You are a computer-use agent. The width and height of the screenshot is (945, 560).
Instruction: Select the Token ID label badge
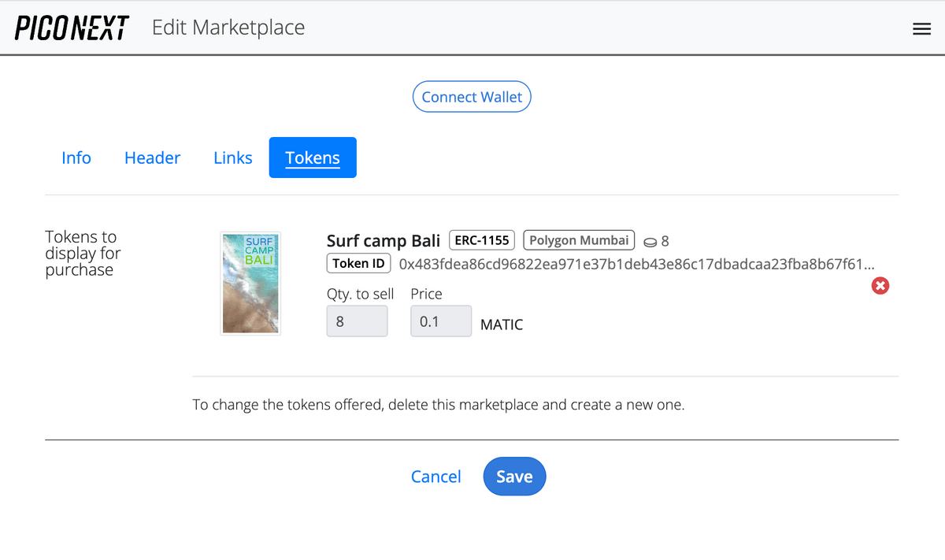(x=358, y=263)
